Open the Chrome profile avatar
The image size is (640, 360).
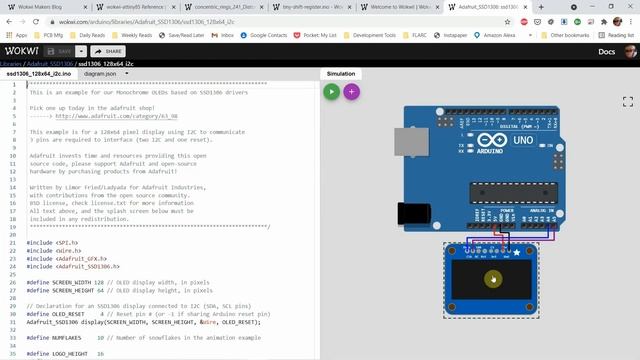617,22
